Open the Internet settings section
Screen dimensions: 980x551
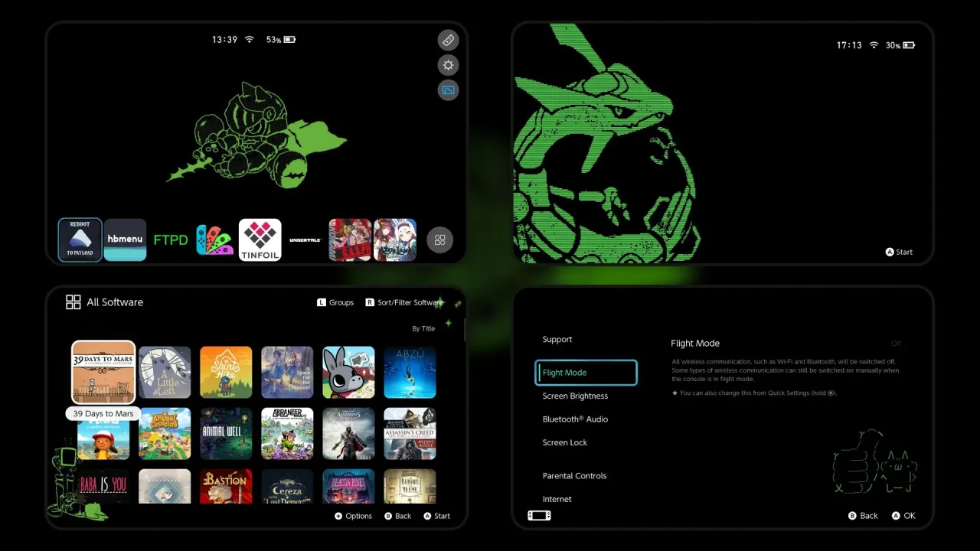click(557, 500)
